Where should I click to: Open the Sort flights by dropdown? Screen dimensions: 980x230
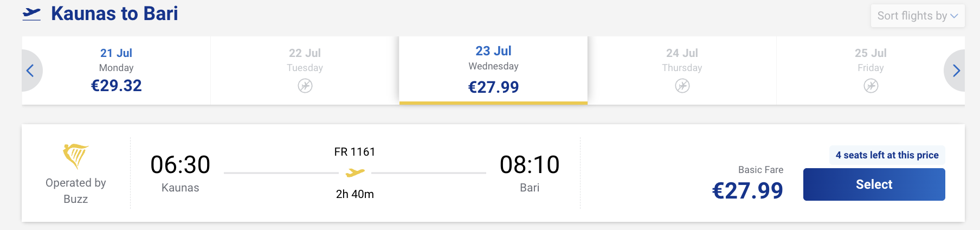[x=918, y=16]
